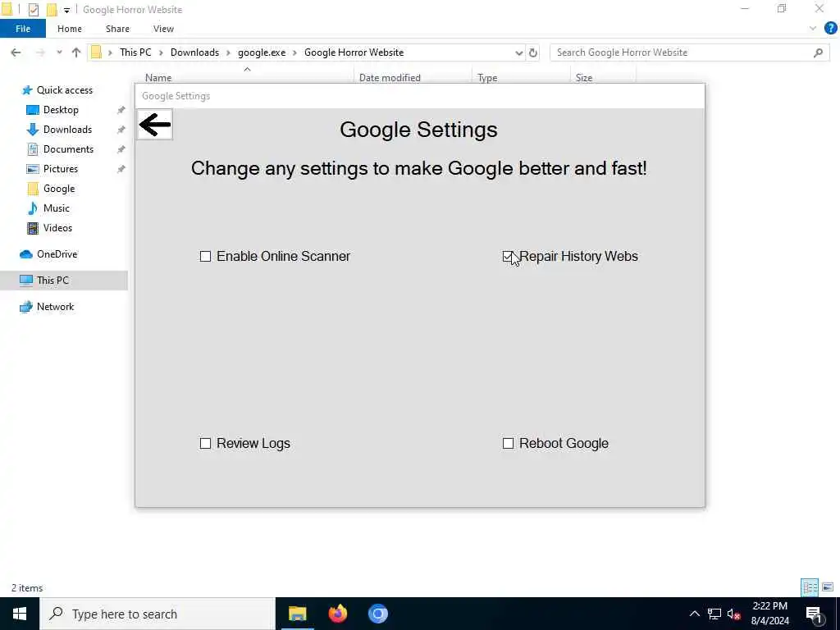Click google.exe in address breadcrumb
This screenshot has height=630, width=840.
262,52
